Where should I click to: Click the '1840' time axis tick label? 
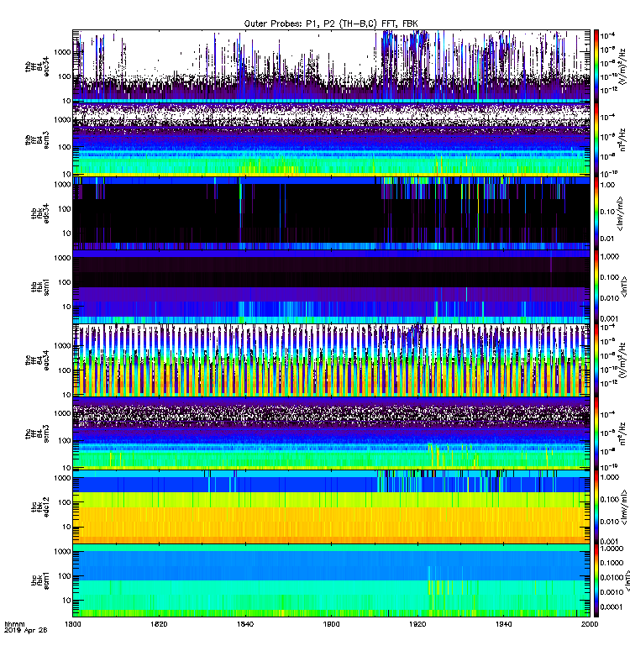244,624
